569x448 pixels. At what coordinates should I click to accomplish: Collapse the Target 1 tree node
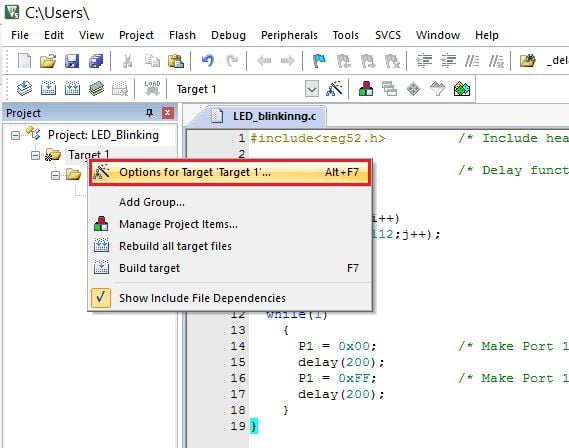(35, 156)
